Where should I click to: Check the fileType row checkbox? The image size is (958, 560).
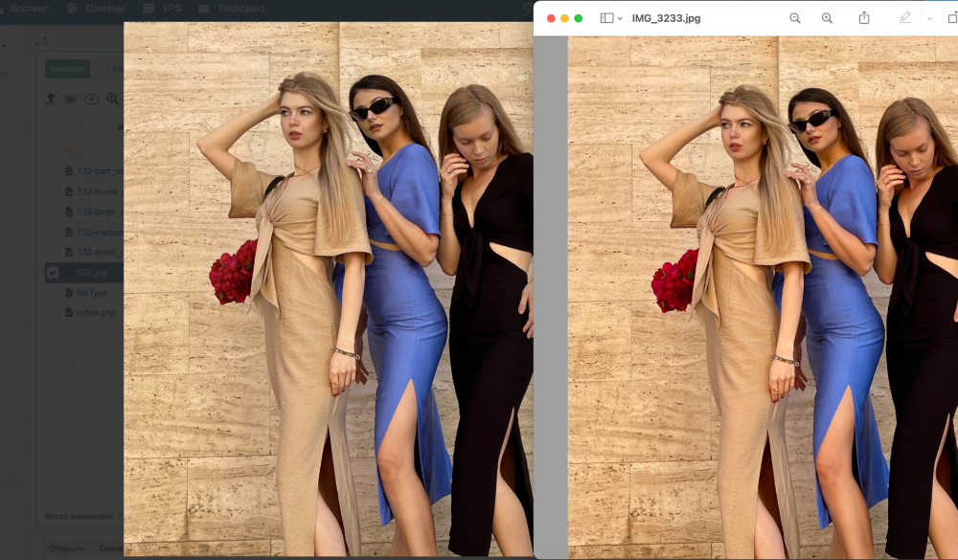[x=53, y=293]
